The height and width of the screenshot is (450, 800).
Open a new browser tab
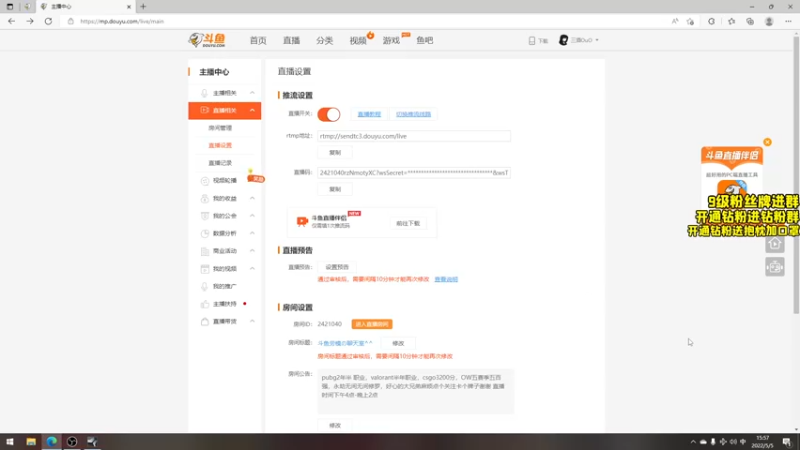point(143,7)
